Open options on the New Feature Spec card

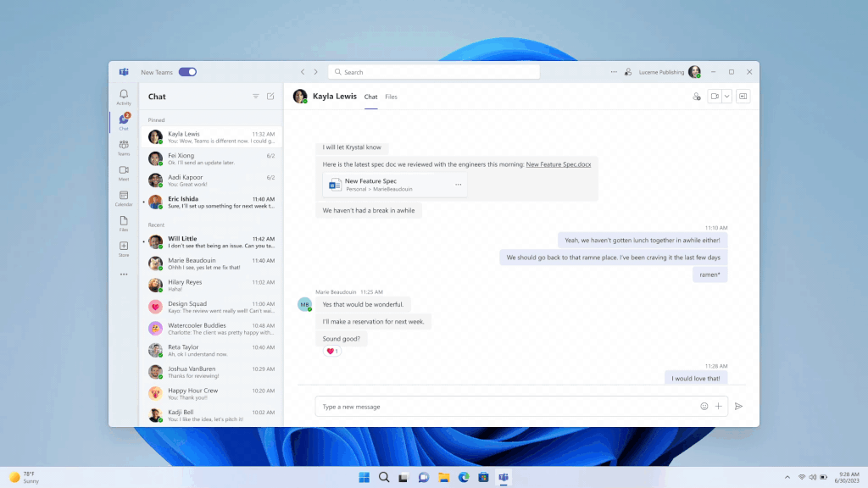point(458,185)
